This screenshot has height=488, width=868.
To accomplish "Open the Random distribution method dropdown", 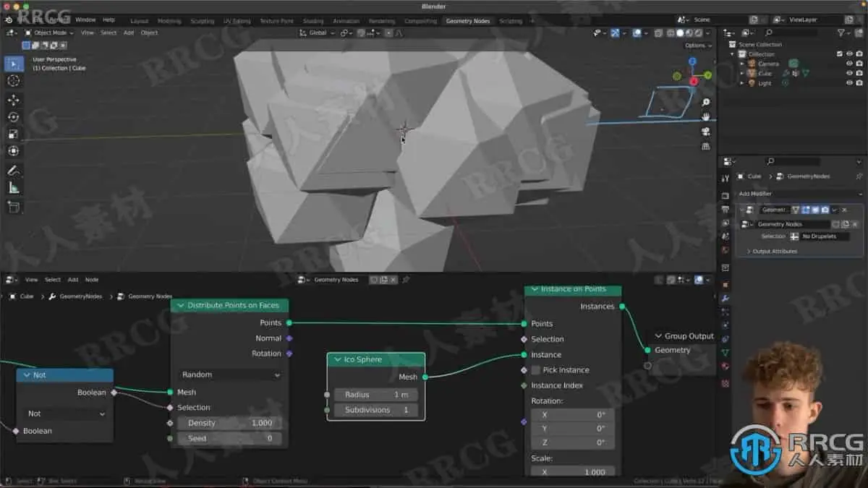I will pyautogui.click(x=229, y=374).
